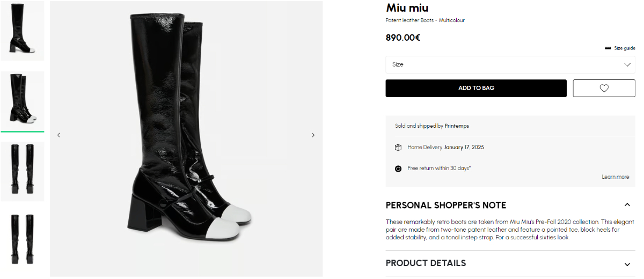The width and height of the screenshot is (644, 279).
Task: Follow the Printemps seller link
Action: coord(457,126)
